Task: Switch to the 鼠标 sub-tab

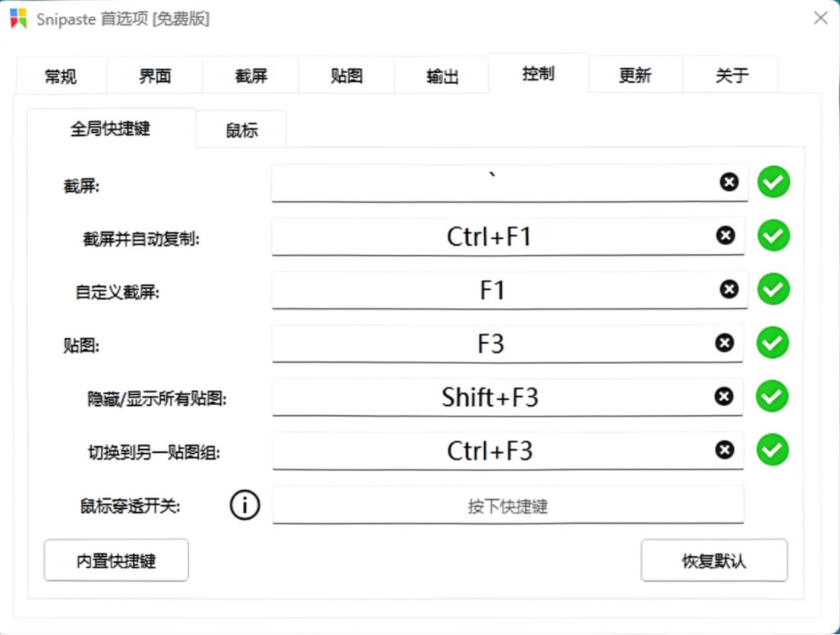Action: [241, 129]
